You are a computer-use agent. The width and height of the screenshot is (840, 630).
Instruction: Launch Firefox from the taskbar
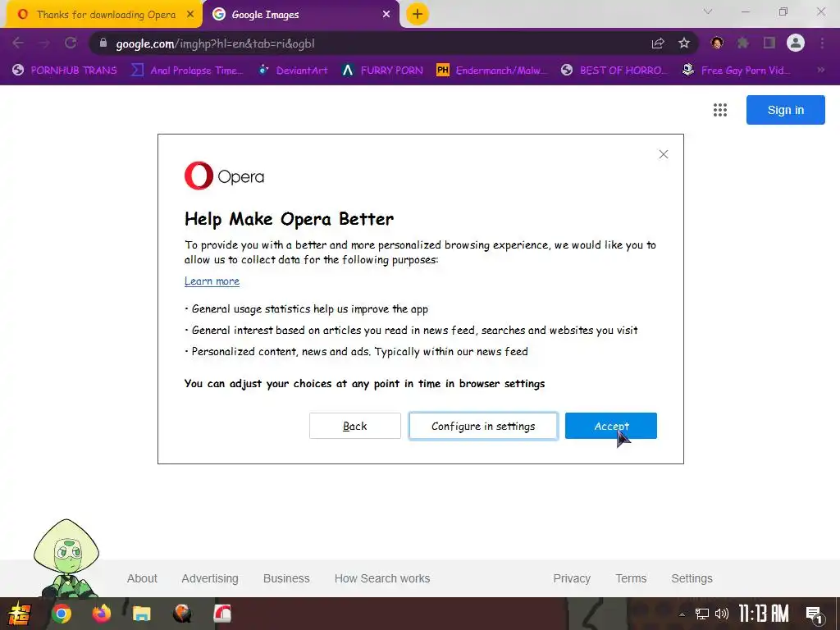pyautogui.click(x=101, y=614)
